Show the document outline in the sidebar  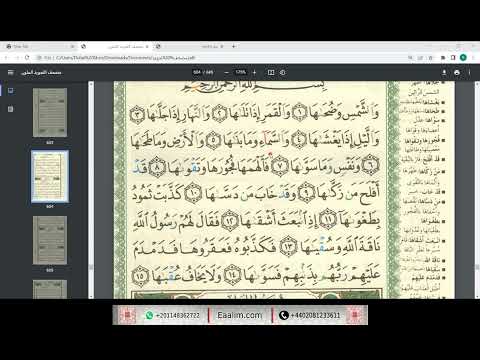11,109
